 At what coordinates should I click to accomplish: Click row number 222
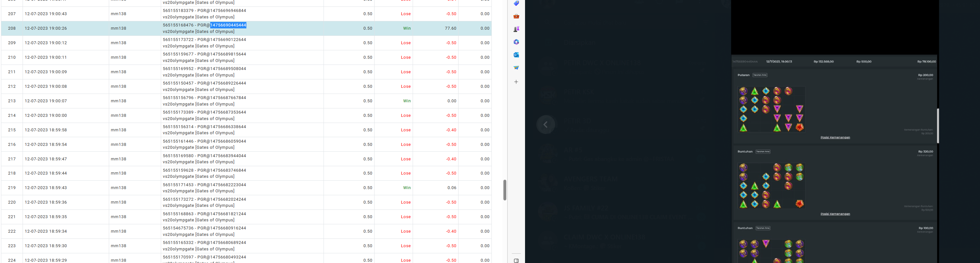(12, 231)
